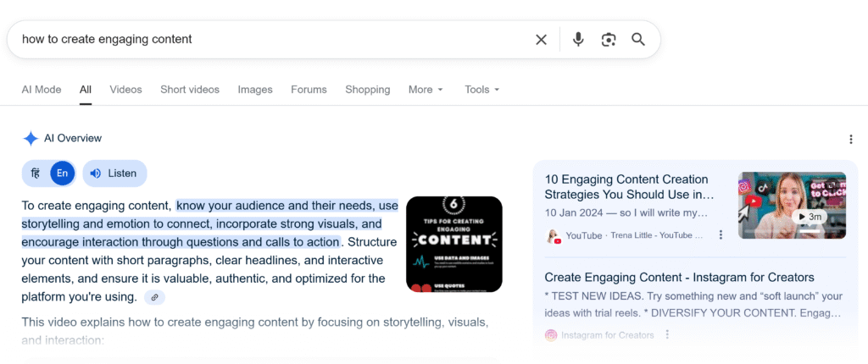
Task: Open three-dot menu beside Instagram for Creators
Action: 667,335
